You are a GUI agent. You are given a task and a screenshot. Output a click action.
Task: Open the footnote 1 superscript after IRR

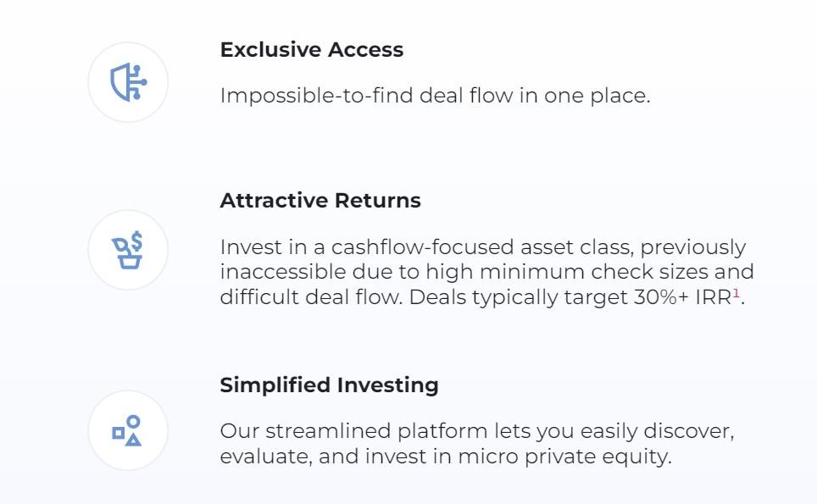pos(736,293)
